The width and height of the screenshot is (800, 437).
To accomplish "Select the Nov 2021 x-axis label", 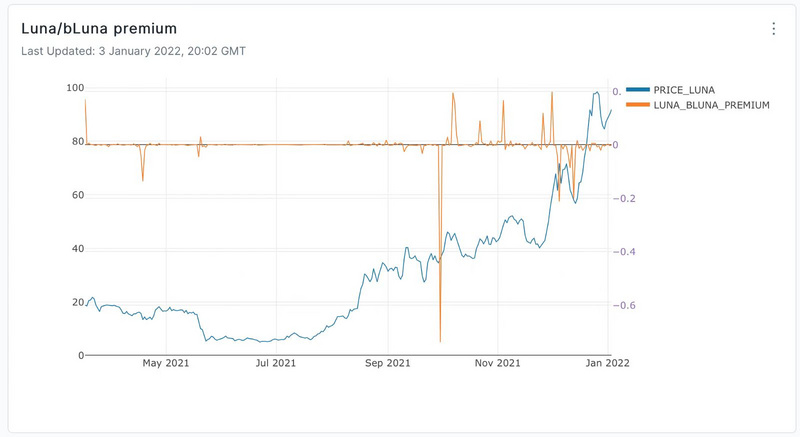I will pos(497,364).
